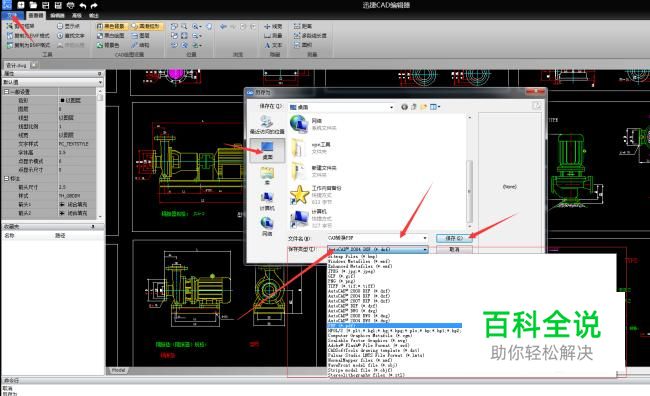Click the Cancel button in dialog
The width and height of the screenshot is (650, 396).
point(454,249)
